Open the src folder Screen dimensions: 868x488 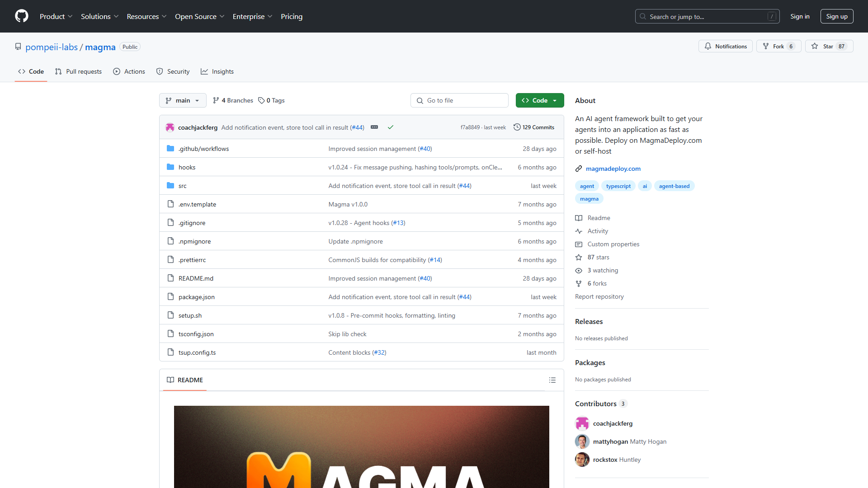coord(182,186)
